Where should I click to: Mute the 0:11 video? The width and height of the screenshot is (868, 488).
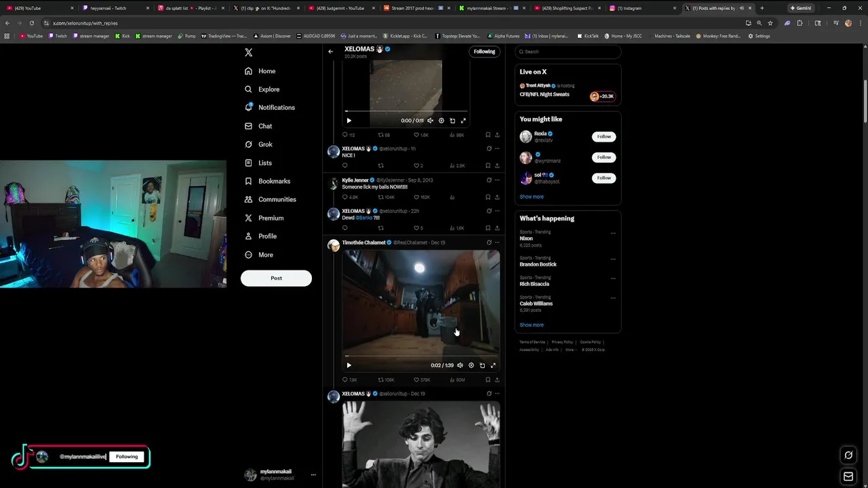pyautogui.click(x=430, y=121)
